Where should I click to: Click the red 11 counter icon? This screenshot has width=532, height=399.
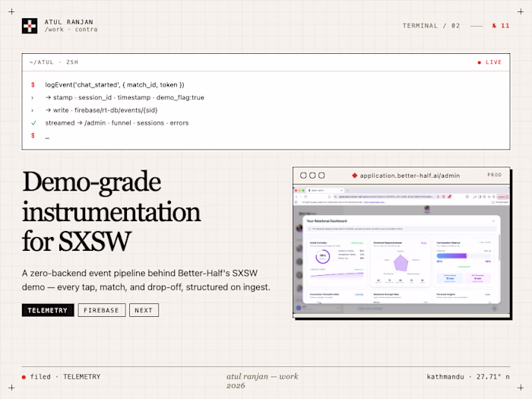(501, 26)
